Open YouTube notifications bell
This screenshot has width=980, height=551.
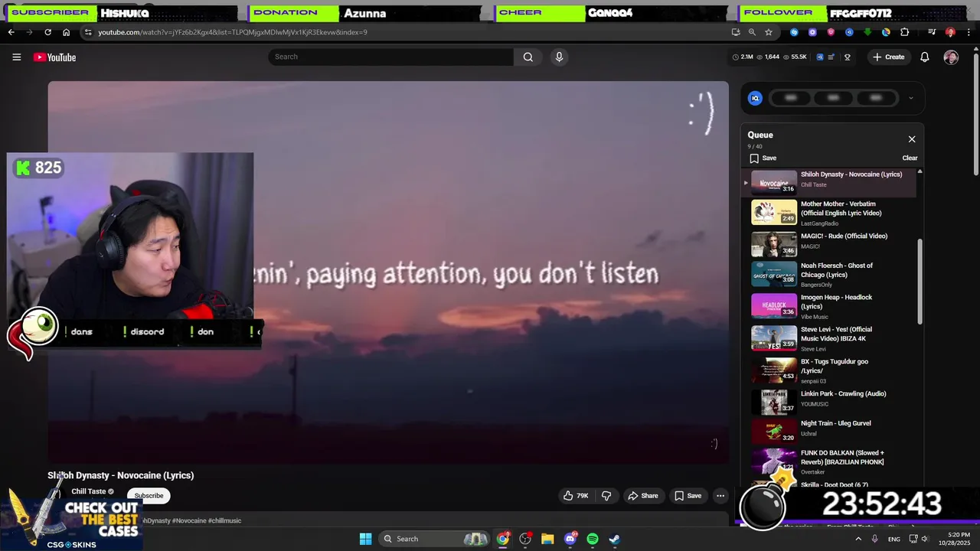click(924, 57)
